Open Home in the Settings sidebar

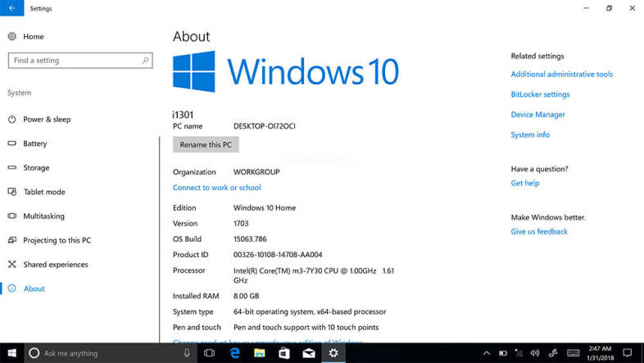coord(33,37)
